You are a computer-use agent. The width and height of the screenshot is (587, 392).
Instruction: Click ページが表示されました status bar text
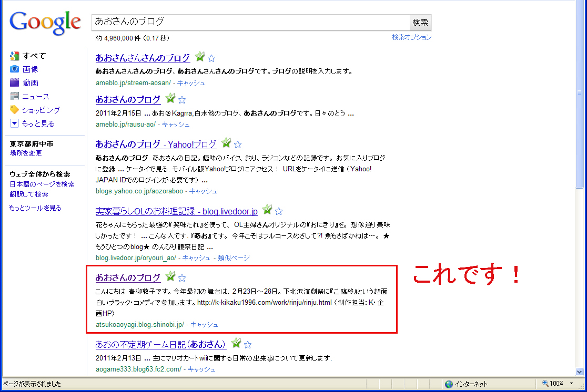32,384
